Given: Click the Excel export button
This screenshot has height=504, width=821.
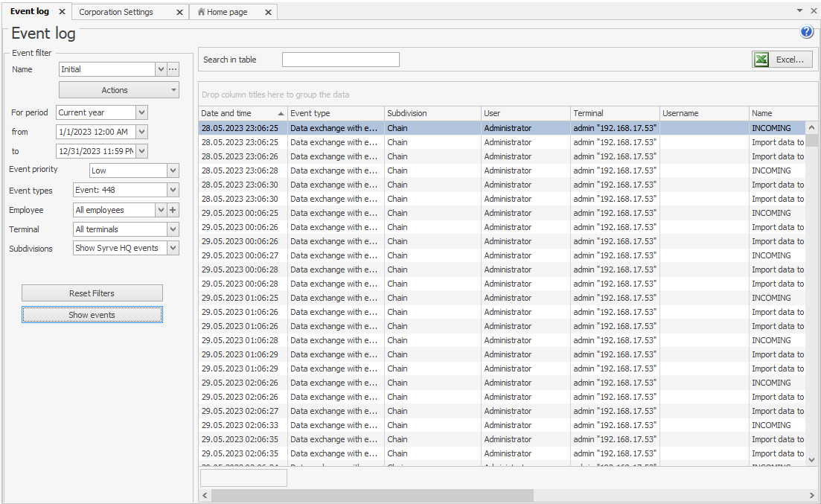Looking at the screenshot, I should pos(782,60).
